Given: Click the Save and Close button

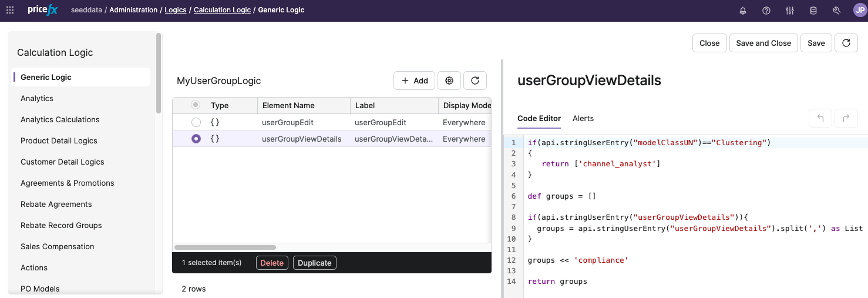Looking at the screenshot, I should pos(763,43).
